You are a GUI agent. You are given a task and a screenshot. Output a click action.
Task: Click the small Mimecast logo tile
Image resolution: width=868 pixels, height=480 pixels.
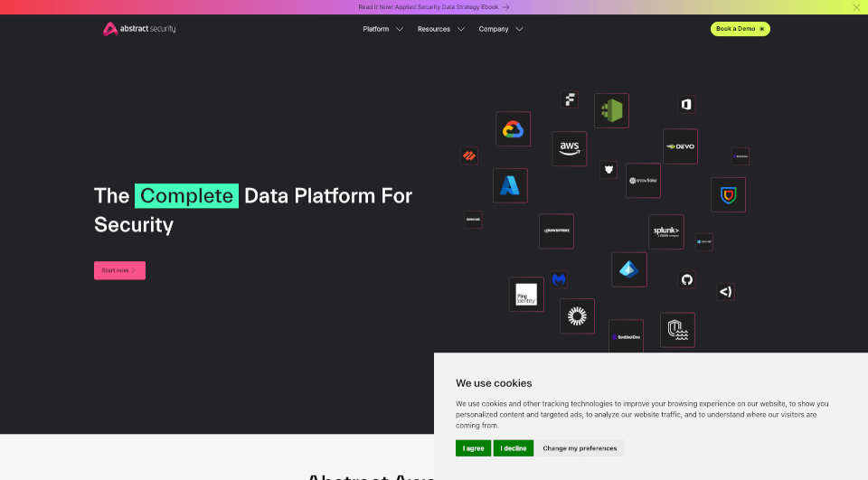tap(473, 220)
